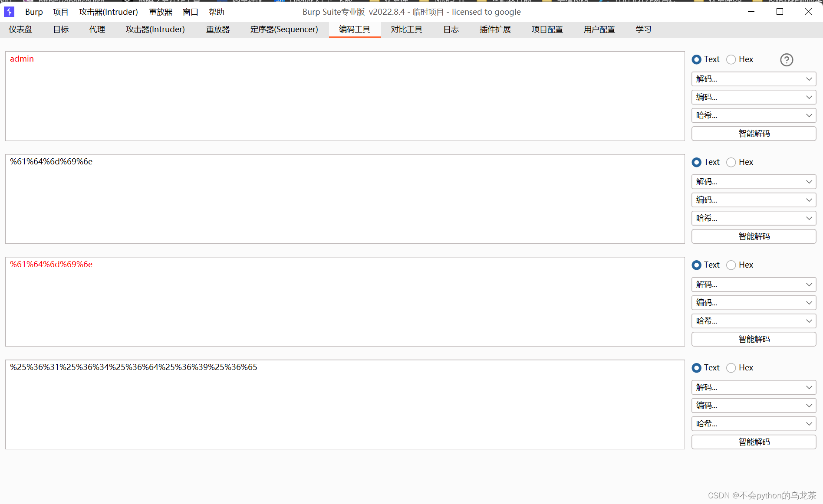Switch the bottom panel to Hex view

[731, 367]
